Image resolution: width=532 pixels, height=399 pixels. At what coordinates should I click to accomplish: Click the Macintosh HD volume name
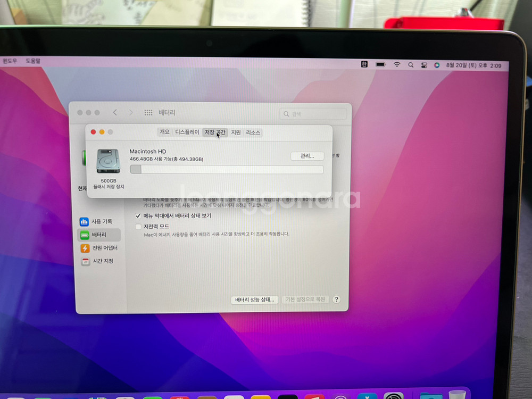tap(147, 151)
